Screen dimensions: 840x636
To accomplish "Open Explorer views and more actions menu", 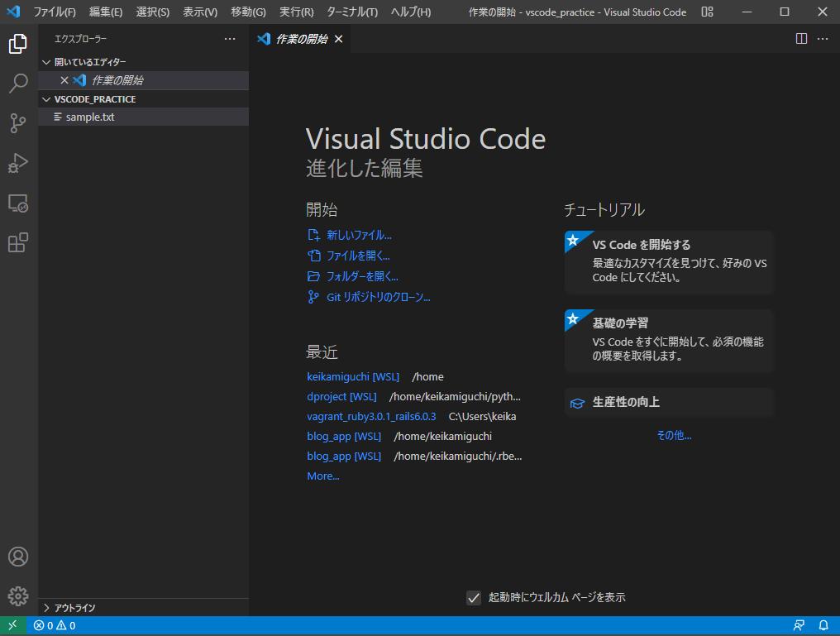I will (230, 39).
